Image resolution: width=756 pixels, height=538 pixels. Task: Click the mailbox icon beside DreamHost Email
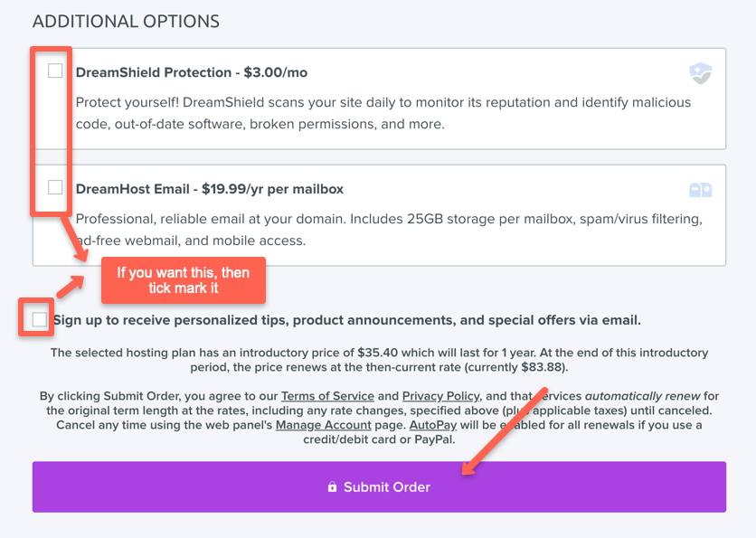[699, 189]
